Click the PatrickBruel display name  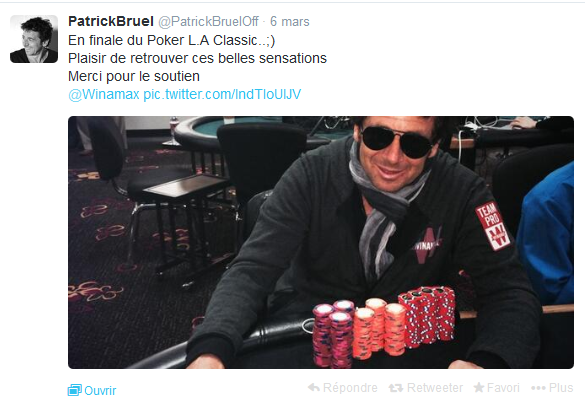click(111, 21)
